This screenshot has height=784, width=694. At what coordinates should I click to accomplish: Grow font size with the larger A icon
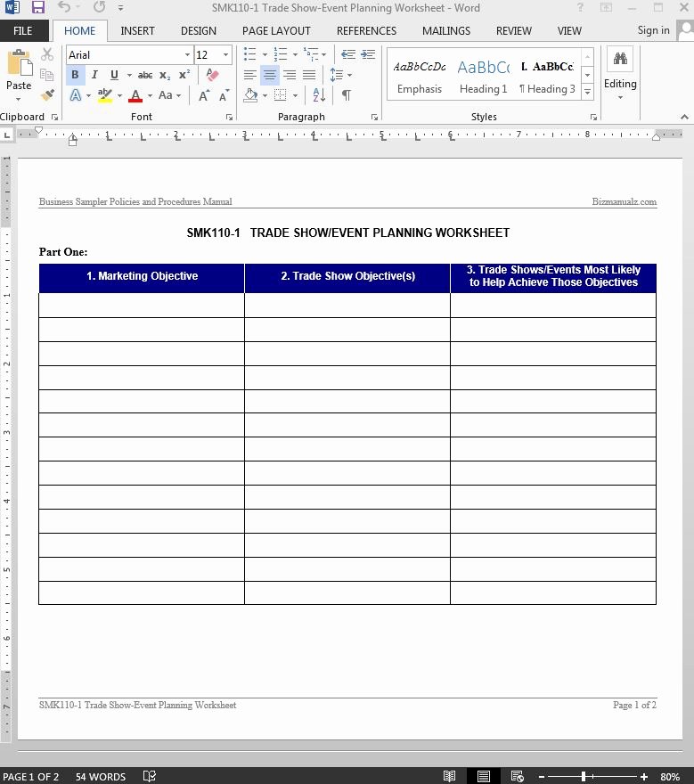tap(203, 95)
